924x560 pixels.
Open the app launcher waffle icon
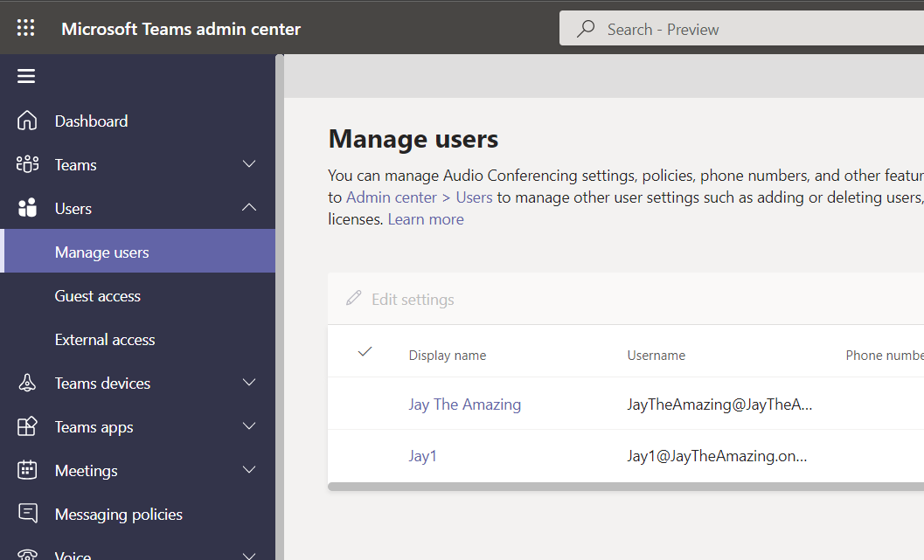(x=26, y=28)
